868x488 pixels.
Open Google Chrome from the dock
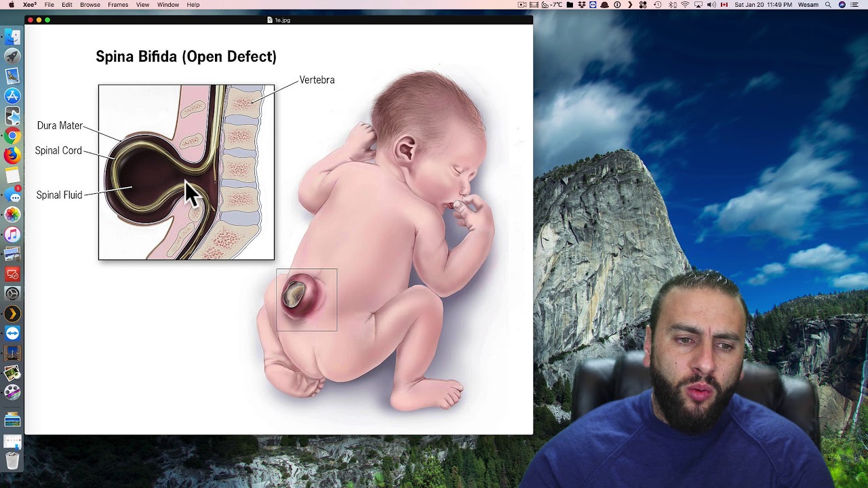(x=12, y=136)
